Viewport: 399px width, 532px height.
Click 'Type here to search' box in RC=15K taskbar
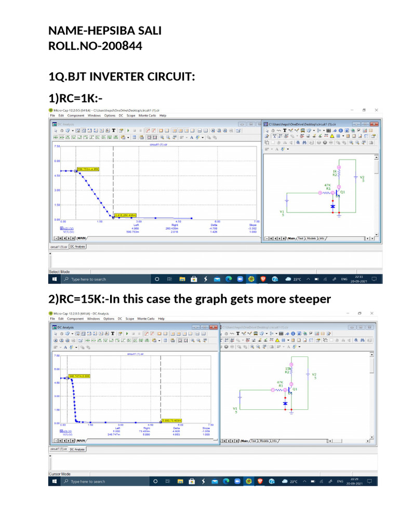tap(105, 481)
